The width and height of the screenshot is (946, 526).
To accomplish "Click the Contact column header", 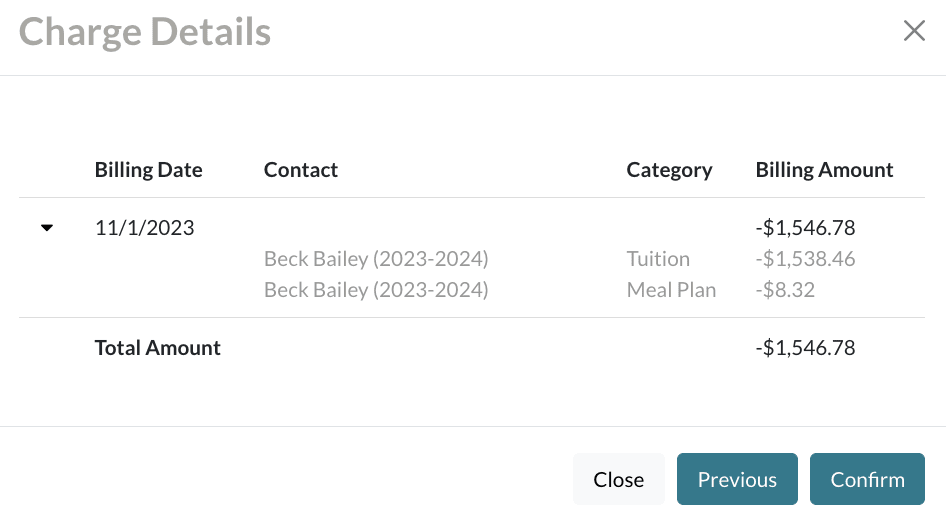I will [x=301, y=170].
